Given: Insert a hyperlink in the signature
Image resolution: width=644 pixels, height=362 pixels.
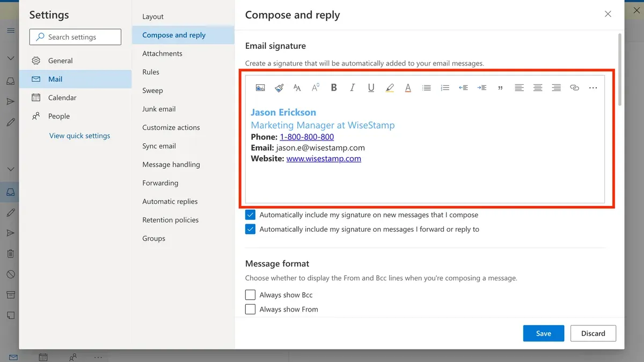Looking at the screenshot, I should tap(575, 88).
